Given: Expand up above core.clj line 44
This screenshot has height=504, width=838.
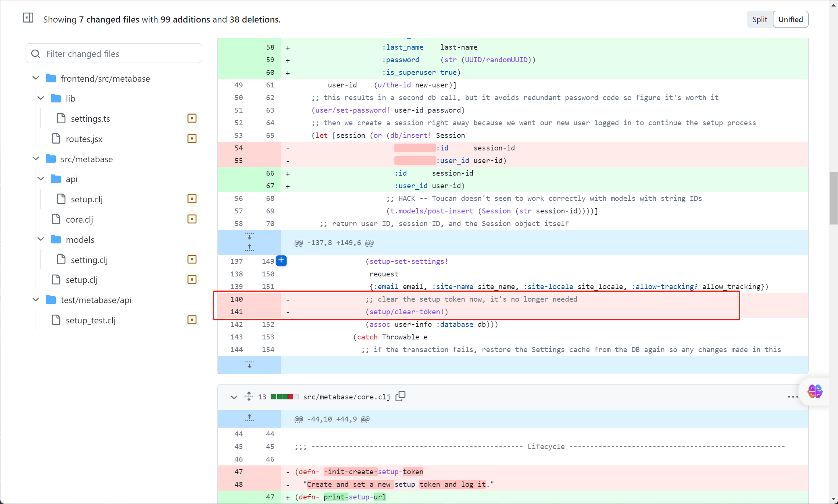Looking at the screenshot, I should pos(249,418).
